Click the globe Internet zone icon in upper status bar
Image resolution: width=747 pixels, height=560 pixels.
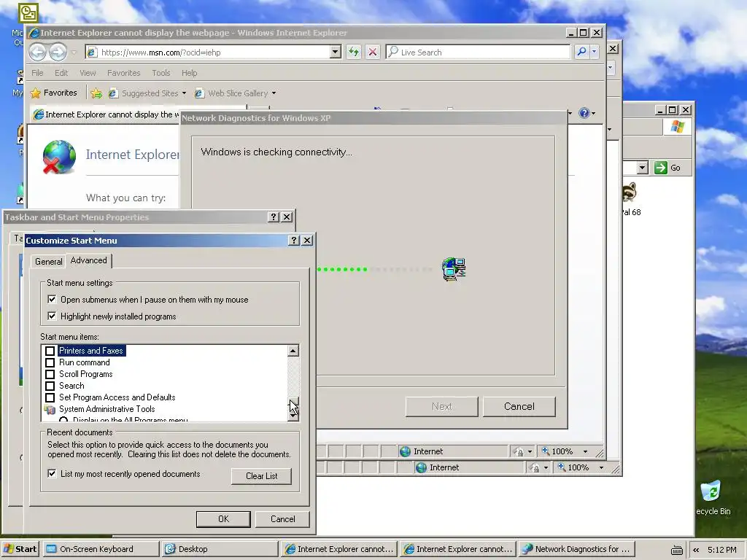406,451
